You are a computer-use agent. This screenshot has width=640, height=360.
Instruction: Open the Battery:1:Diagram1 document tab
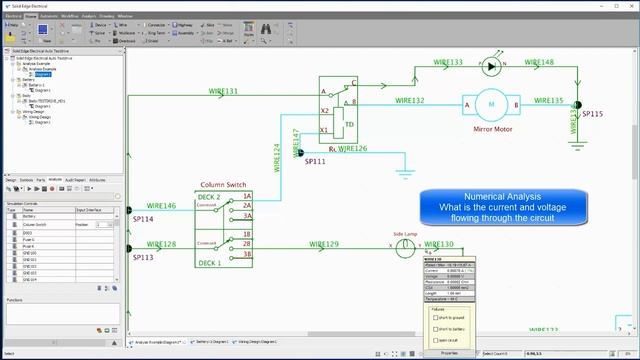pos(210,342)
